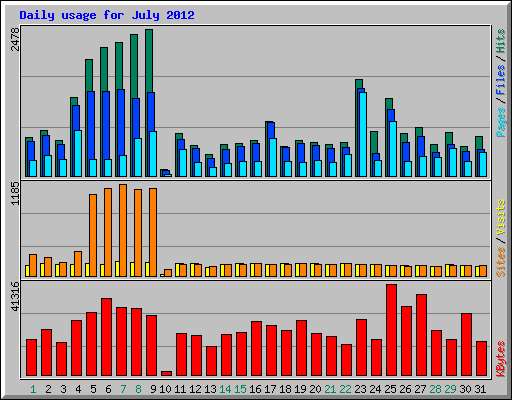
Task: Click day 27 on the x-axis
Action: pyautogui.click(x=420, y=389)
